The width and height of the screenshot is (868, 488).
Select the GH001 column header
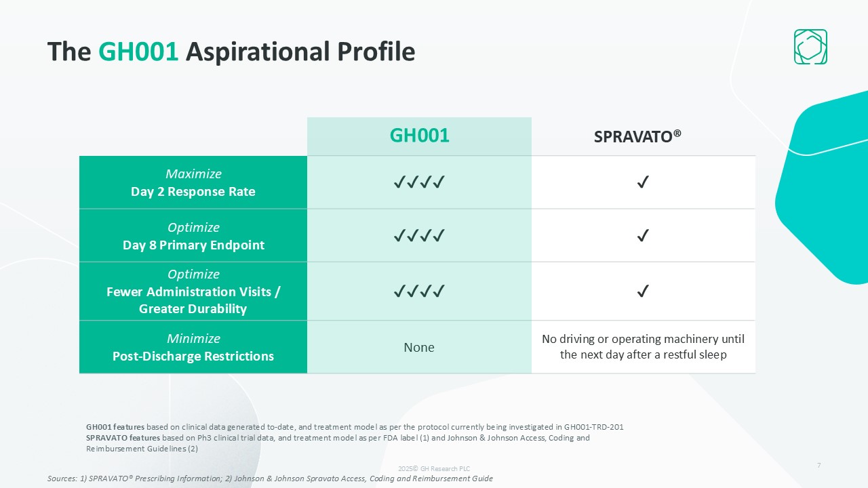[419, 136]
